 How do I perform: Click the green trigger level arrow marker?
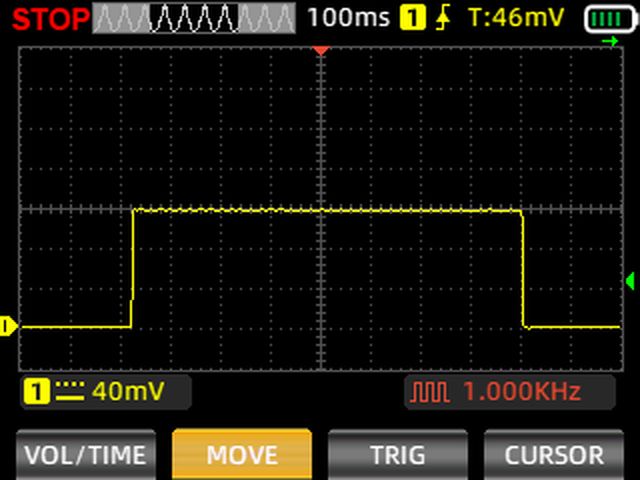click(x=629, y=279)
